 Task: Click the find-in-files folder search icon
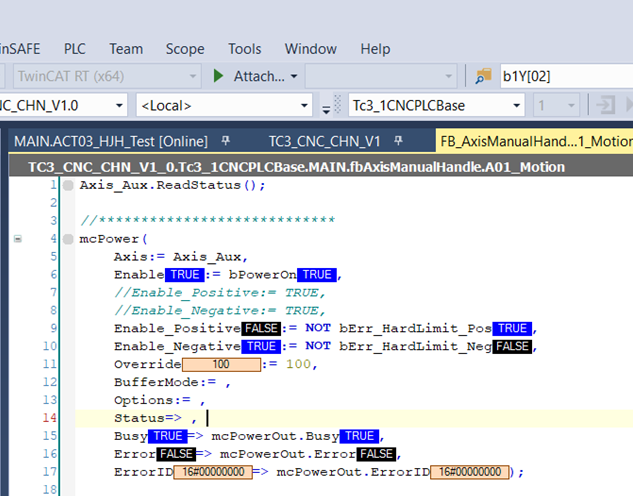[x=483, y=76]
